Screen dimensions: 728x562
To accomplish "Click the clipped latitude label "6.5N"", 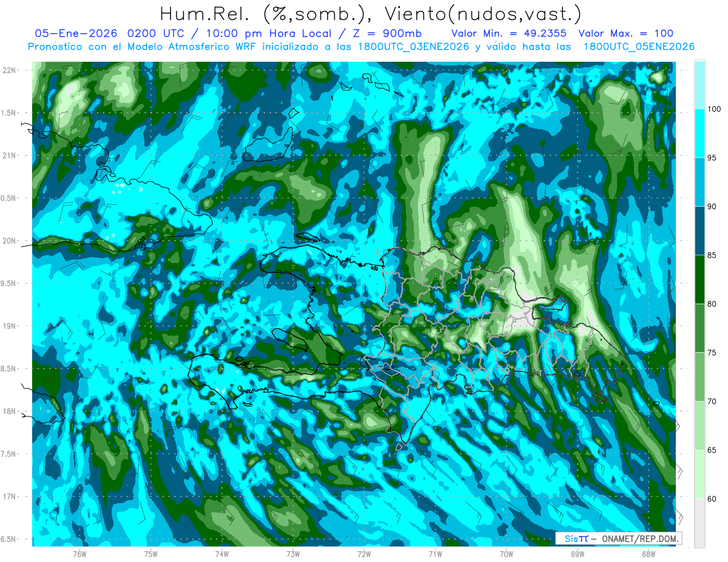I will tap(8, 539).
